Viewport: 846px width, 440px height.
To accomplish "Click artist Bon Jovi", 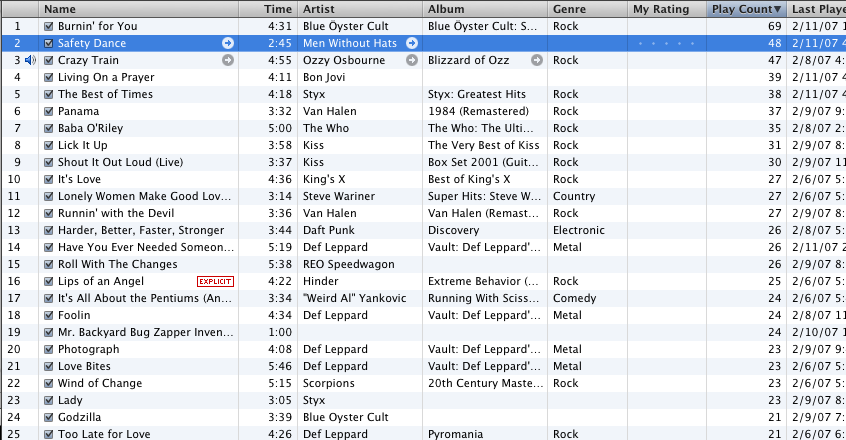I will pyautogui.click(x=324, y=78).
